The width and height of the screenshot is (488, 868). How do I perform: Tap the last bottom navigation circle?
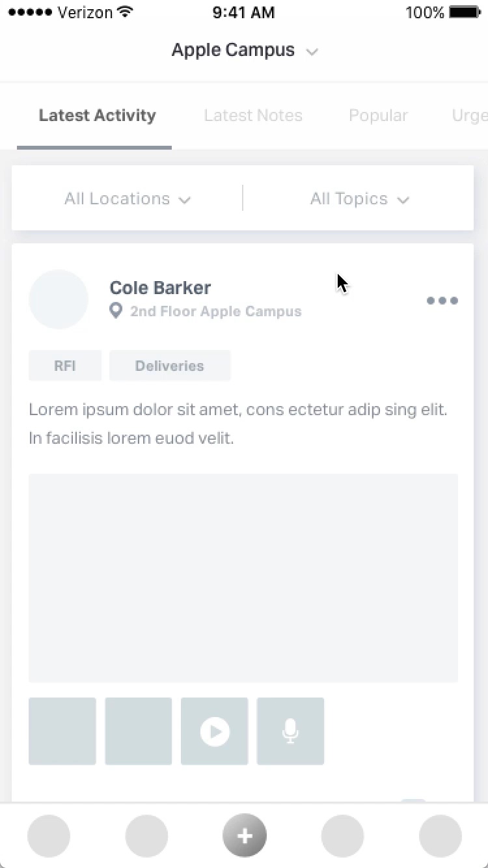[441, 835]
